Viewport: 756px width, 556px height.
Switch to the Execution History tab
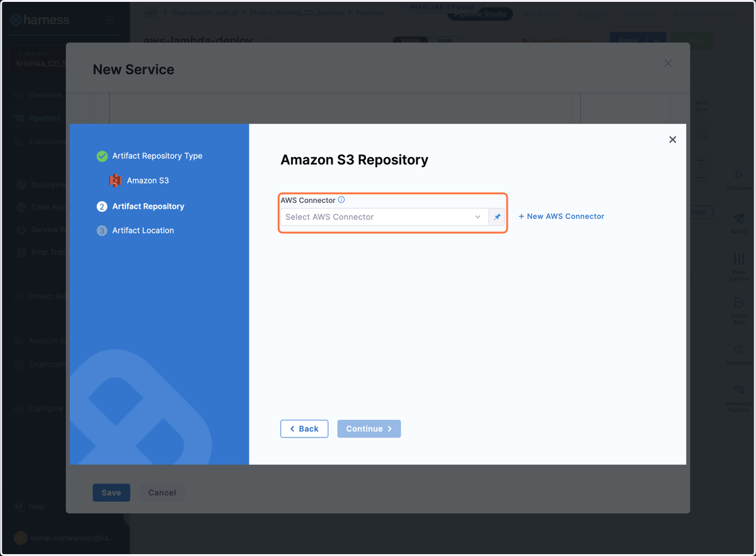[x=704, y=14]
